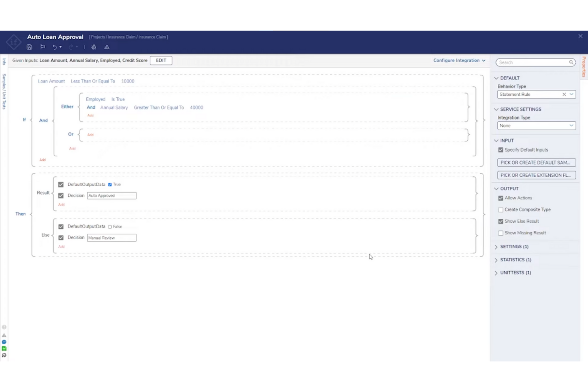Open the debug tool in the top toolbar
The height and width of the screenshot is (392, 588).
pyautogui.click(x=93, y=47)
